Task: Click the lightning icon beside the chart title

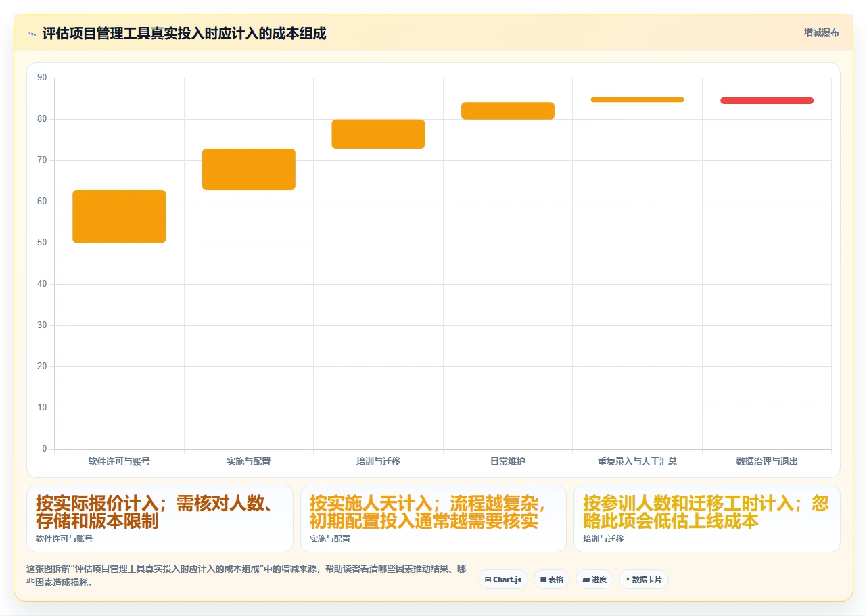Action: point(32,34)
